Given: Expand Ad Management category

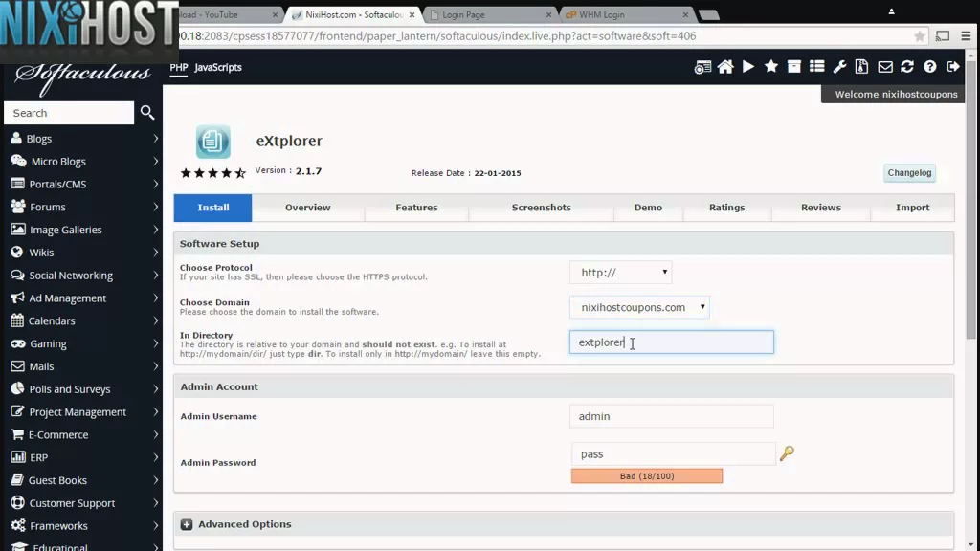Looking at the screenshot, I should click(x=84, y=298).
